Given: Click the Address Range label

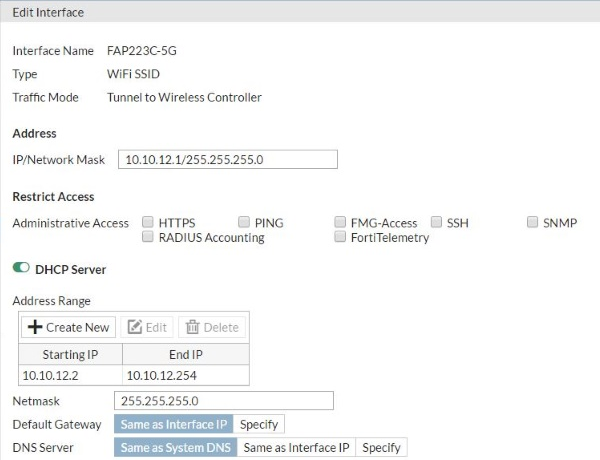Looking at the screenshot, I should pyautogui.click(x=52, y=301).
